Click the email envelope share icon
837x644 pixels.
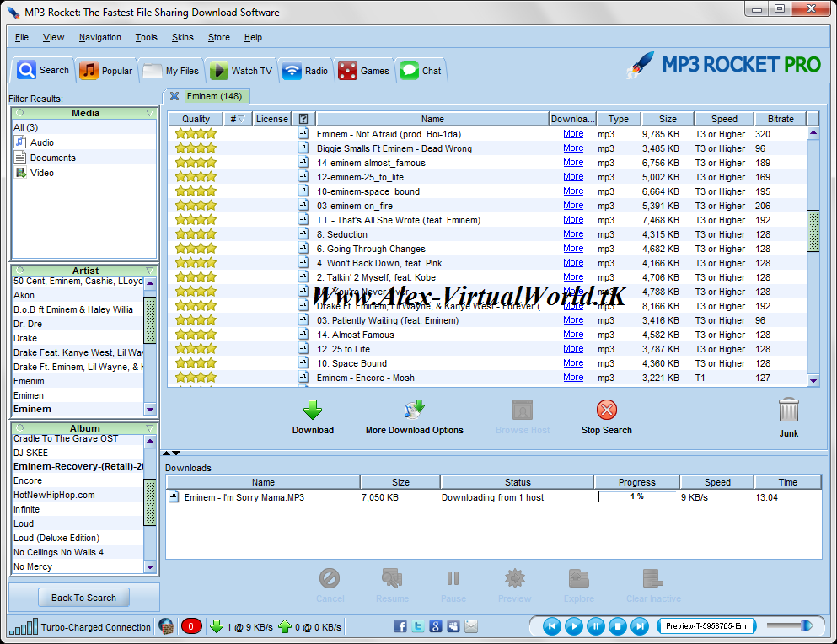point(471,626)
